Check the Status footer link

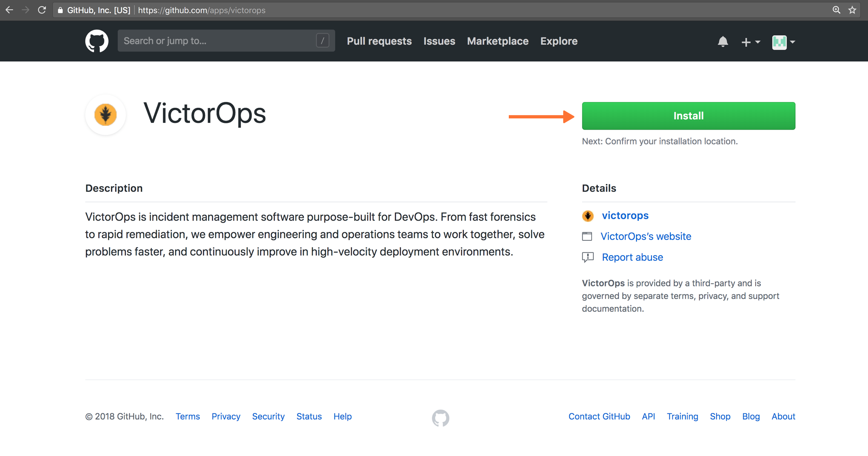tap(309, 416)
